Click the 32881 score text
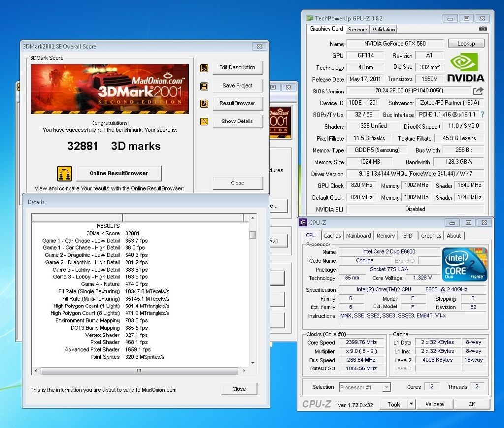The height and width of the screenshot is (428, 504). (x=83, y=146)
